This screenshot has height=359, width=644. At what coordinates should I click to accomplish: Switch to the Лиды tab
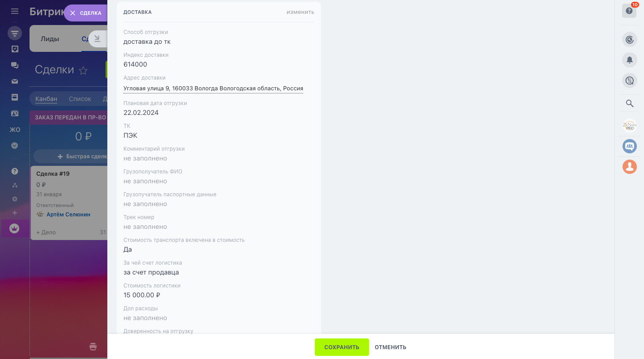tap(50, 39)
